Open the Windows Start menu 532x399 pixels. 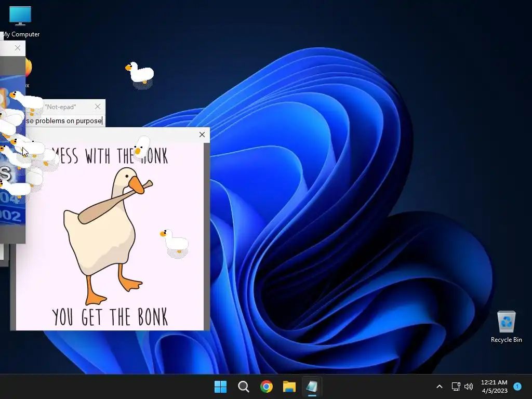point(220,387)
